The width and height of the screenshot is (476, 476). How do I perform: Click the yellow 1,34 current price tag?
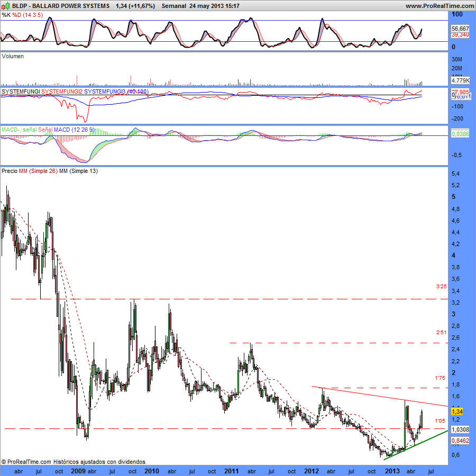(x=457, y=411)
